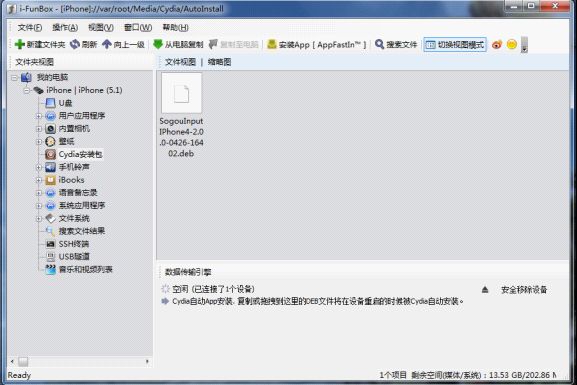Expand the 手机铃声 tree node
Image resolution: width=577 pixels, height=385 pixels.
click(39, 167)
